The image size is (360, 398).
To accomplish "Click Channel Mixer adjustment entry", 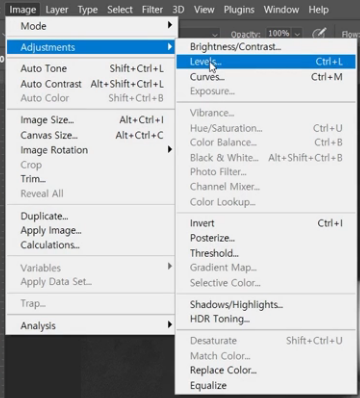I will pyautogui.click(x=266, y=187).
